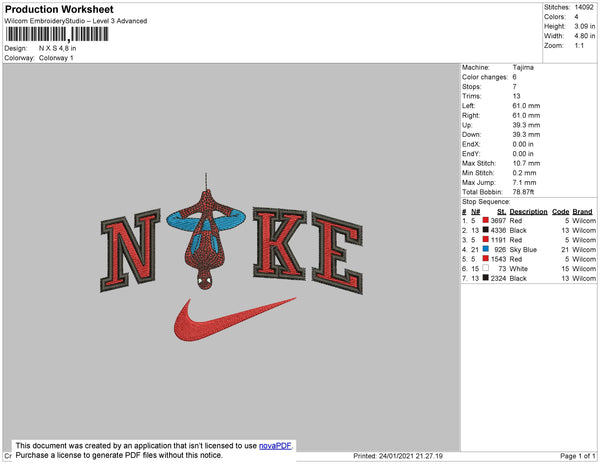Viewport: 600px width, 464px height.
Task: Select red swatch in row 1543 Red
Action: [486, 259]
